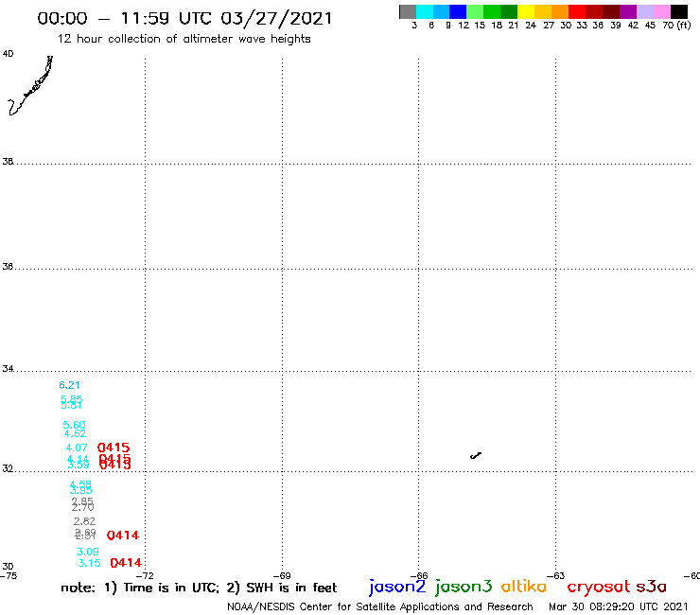Select the 6.21 wave height reading

(69, 385)
